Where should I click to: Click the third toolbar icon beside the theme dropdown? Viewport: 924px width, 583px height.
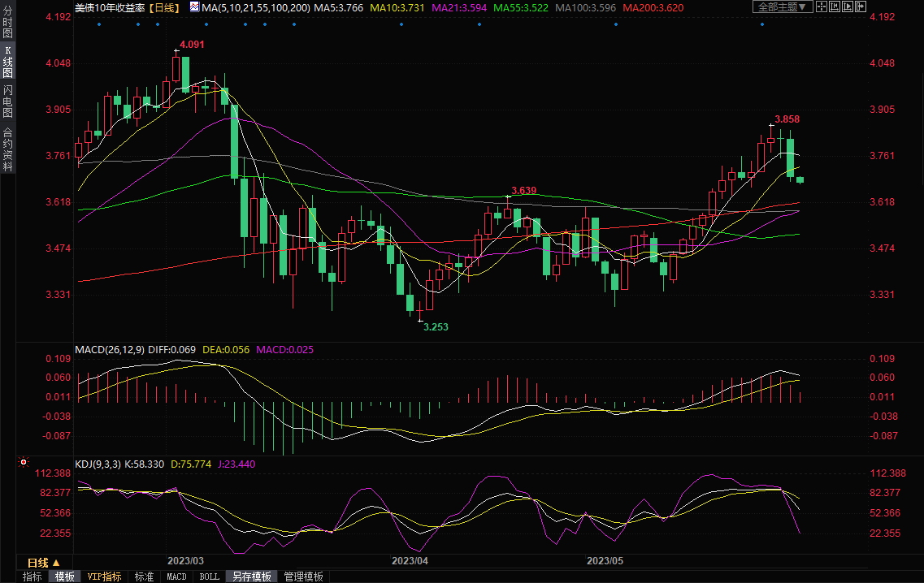point(848,7)
